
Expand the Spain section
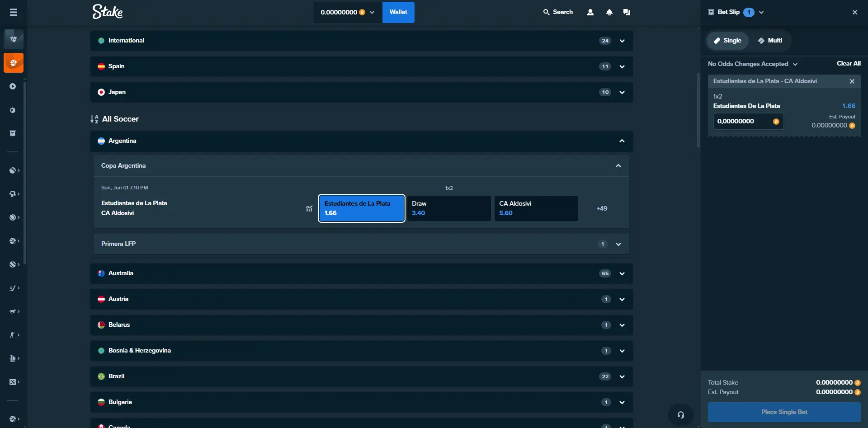pos(362,66)
